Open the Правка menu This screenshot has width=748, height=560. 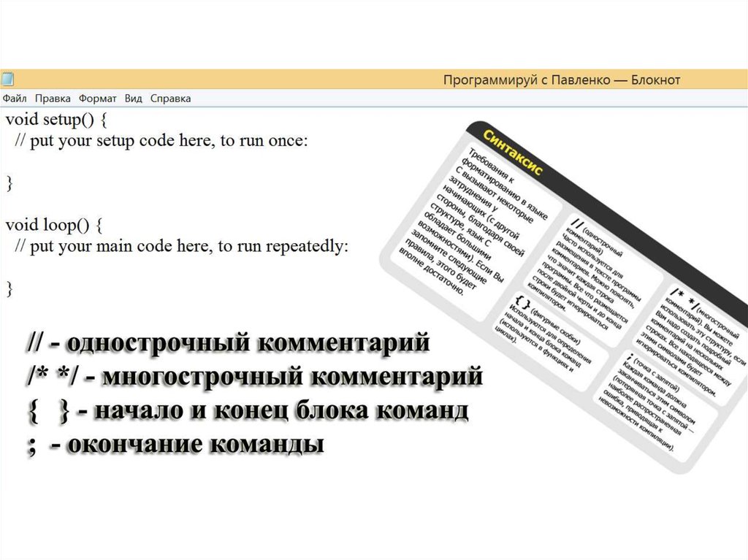point(53,99)
